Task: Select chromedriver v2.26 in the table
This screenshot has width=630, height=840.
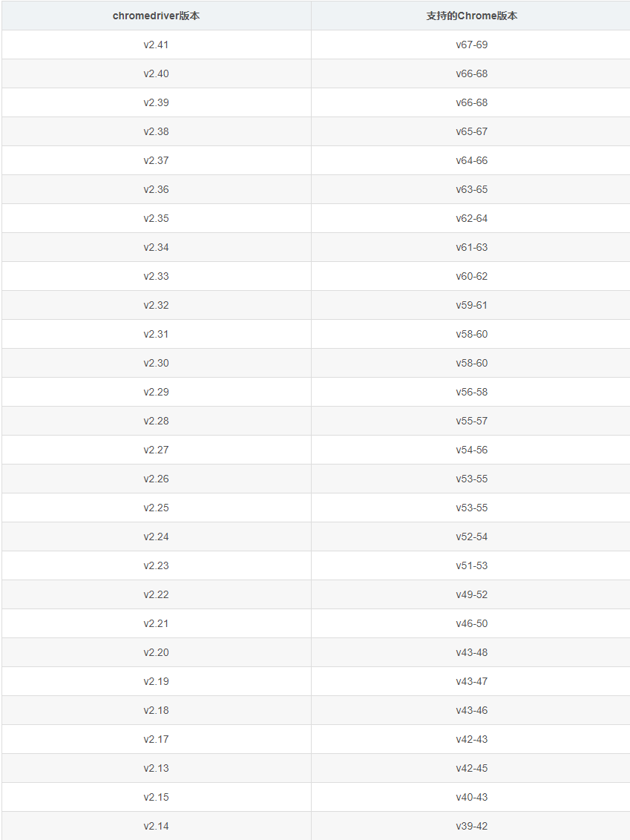Action: [156, 479]
